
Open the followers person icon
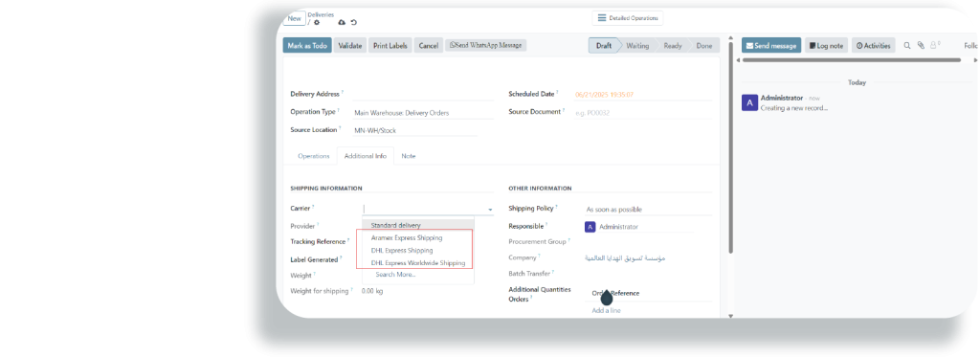point(935,45)
